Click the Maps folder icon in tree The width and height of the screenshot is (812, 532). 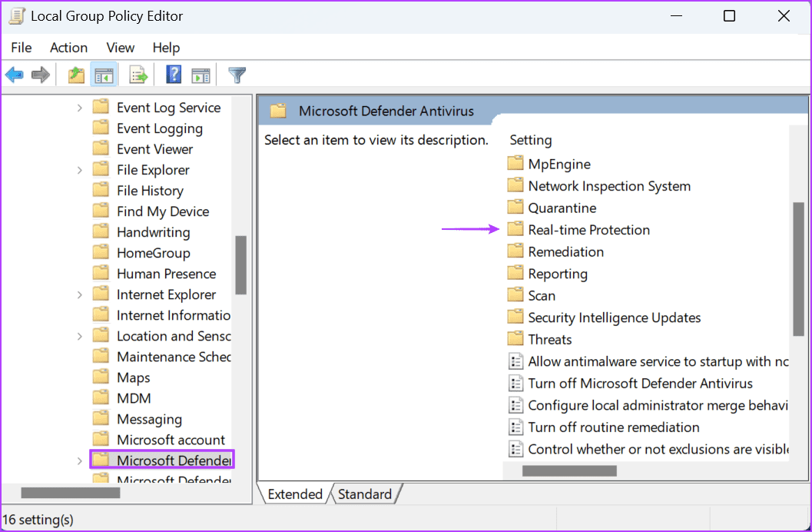click(101, 377)
